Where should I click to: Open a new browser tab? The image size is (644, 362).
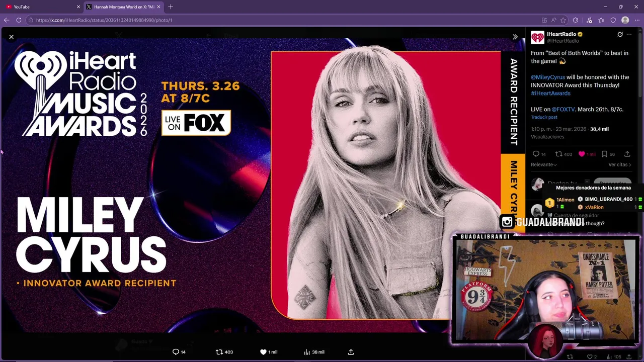point(171,7)
